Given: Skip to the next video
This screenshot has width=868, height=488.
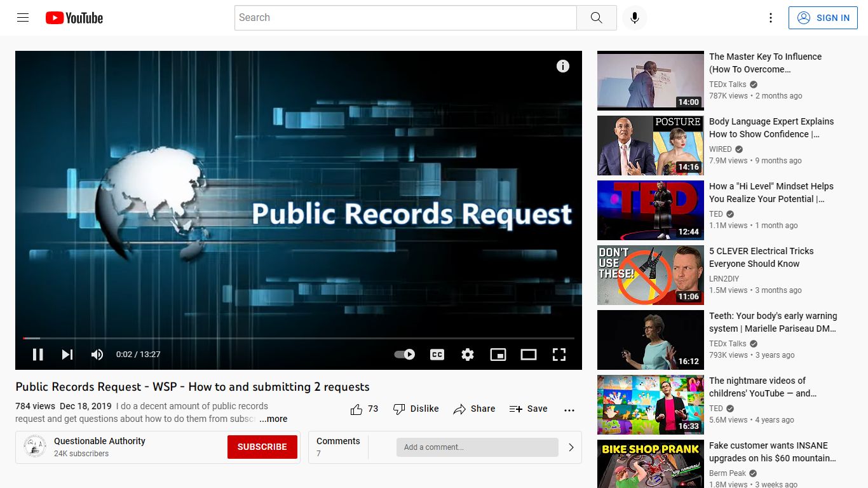Looking at the screenshot, I should (67, 355).
